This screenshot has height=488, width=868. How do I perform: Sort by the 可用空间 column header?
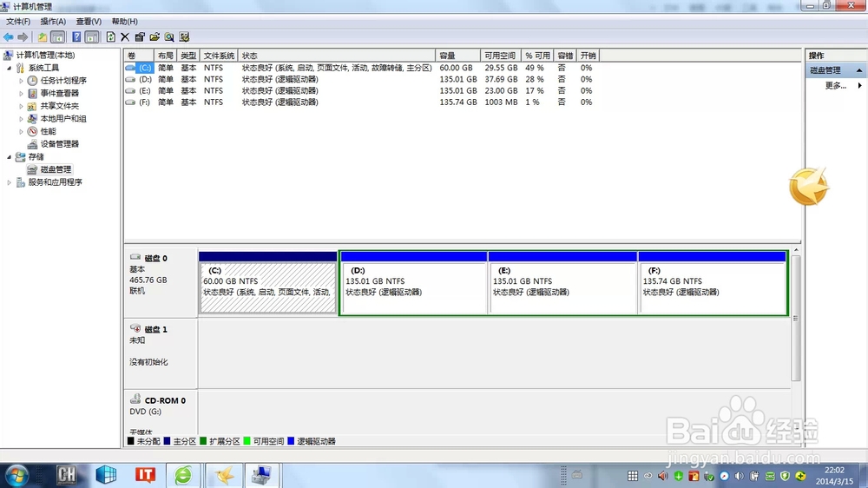(501, 56)
